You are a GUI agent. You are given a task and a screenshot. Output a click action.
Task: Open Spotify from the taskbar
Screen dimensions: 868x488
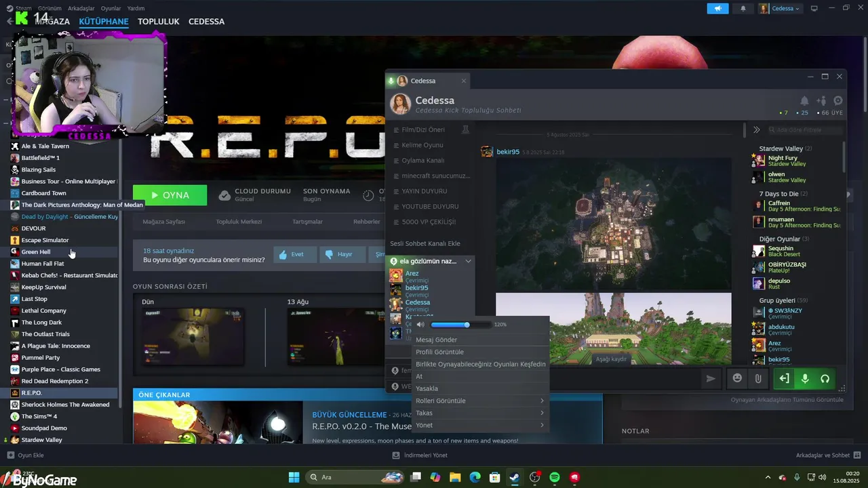pos(555,477)
